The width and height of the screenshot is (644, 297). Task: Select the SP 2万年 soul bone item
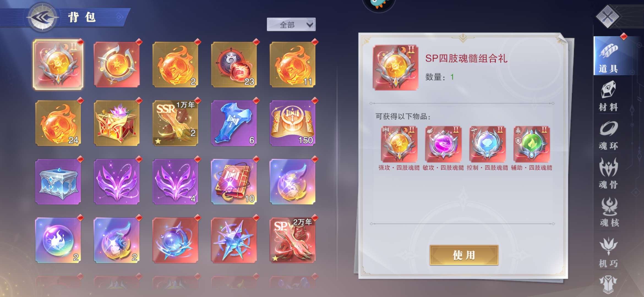293,240
